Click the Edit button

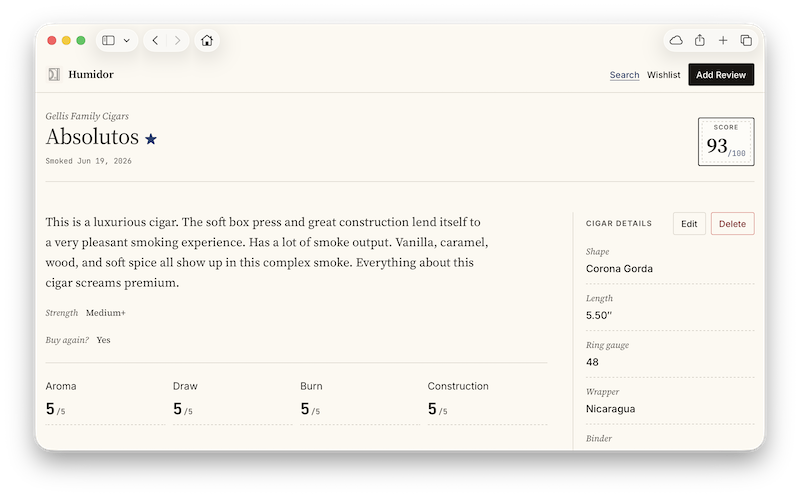(x=689, y=223)
